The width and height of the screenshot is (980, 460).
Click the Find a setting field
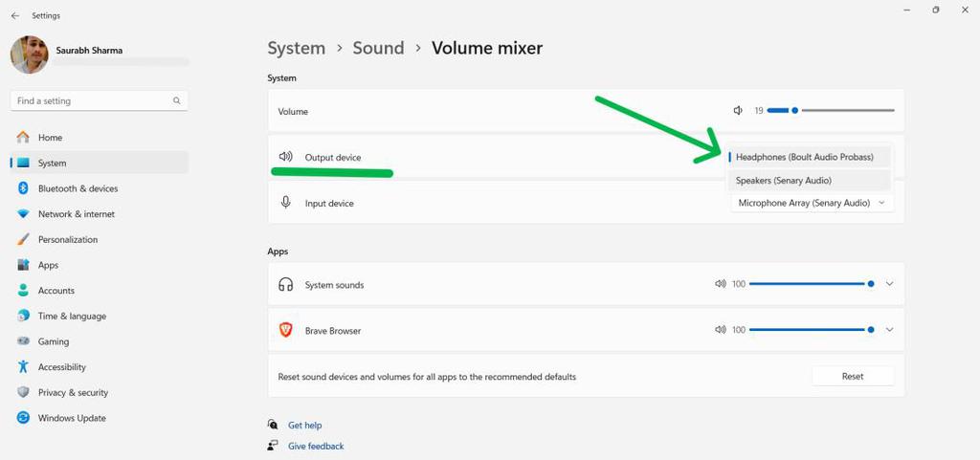click(91, 100)
